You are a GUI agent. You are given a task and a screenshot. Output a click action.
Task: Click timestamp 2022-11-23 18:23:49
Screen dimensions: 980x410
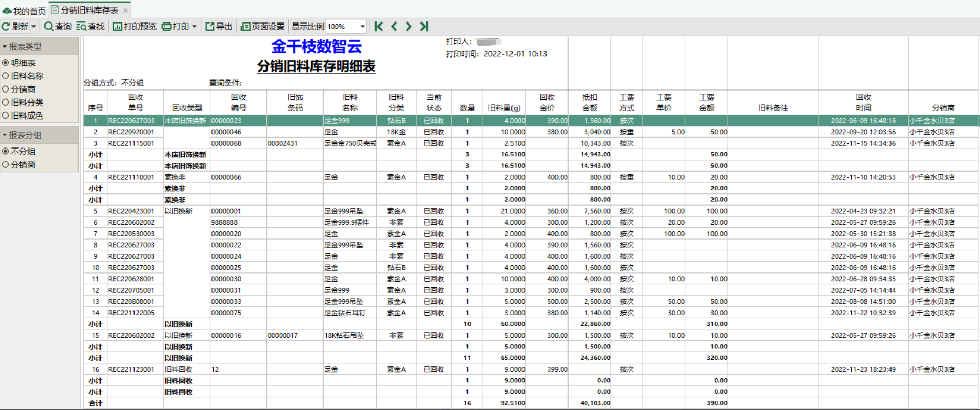tap(863, 369)
